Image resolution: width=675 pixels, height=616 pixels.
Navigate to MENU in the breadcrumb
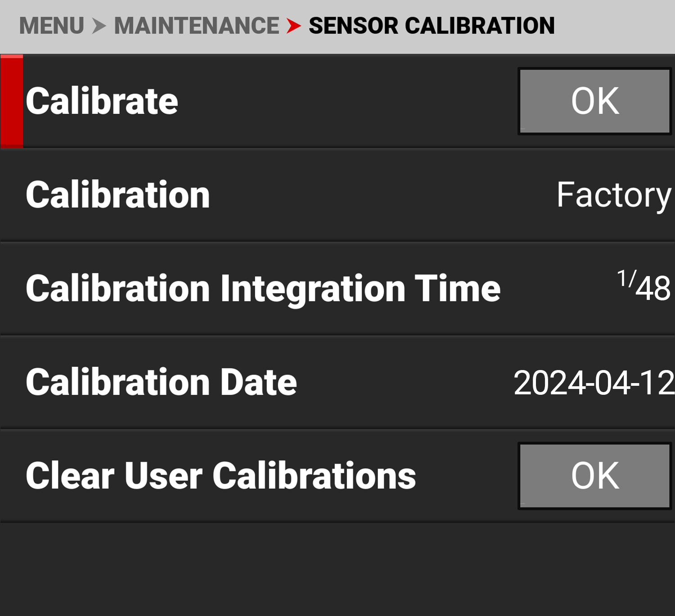click(52, 26)
